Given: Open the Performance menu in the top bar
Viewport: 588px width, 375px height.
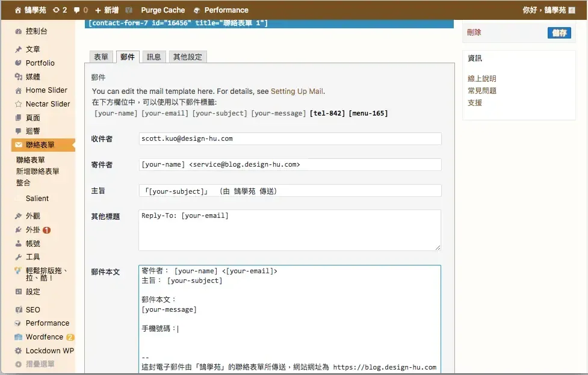Looking at the screenshot, I should click(x=221, y=10).
